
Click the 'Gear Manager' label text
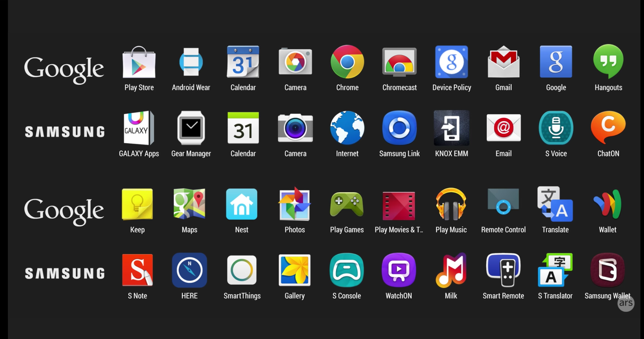pos(191,153)
